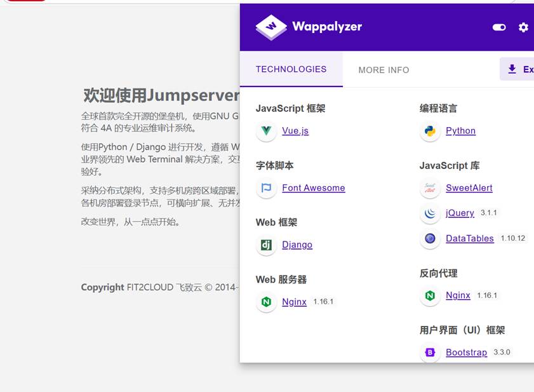Click the 字体脚本 category heading

click(x=274, y=166)
